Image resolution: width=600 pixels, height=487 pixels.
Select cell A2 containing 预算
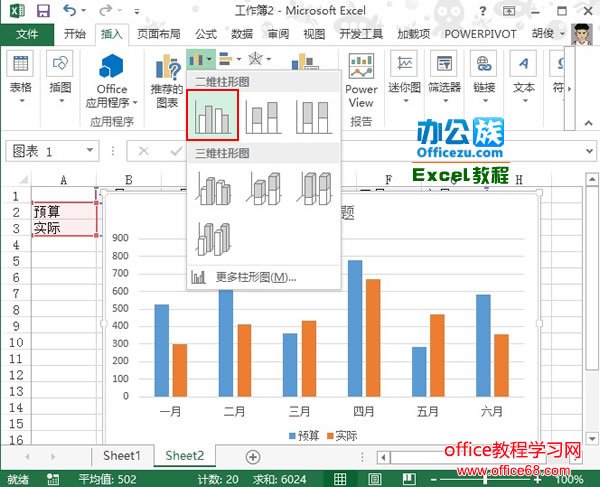coord(64,212)
